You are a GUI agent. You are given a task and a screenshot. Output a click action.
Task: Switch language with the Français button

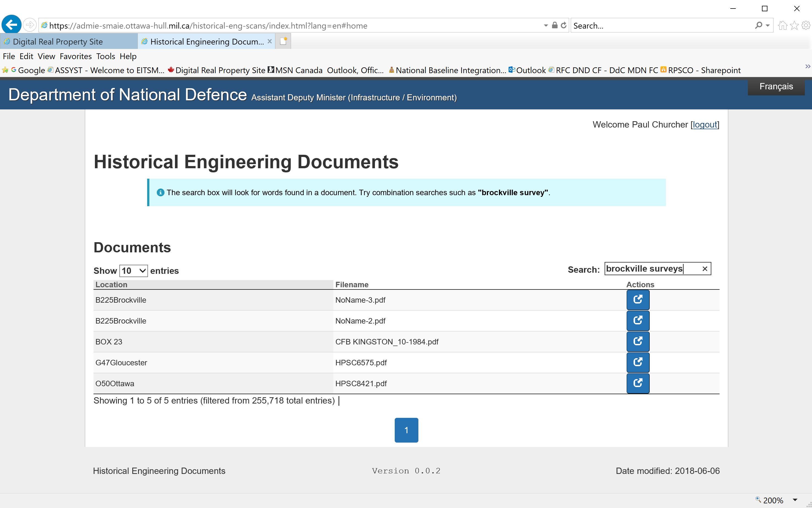776,87
